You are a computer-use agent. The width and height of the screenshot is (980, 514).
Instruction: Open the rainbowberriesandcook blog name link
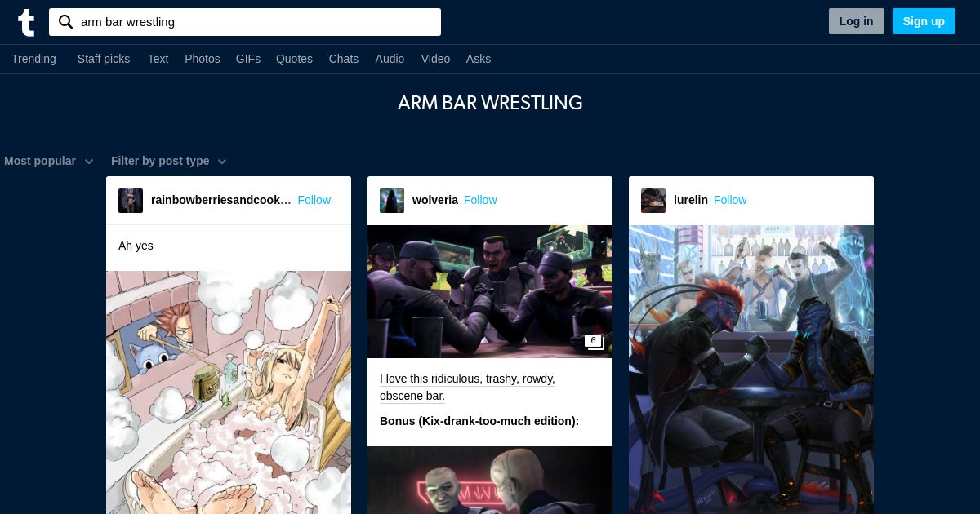point(221,200)
